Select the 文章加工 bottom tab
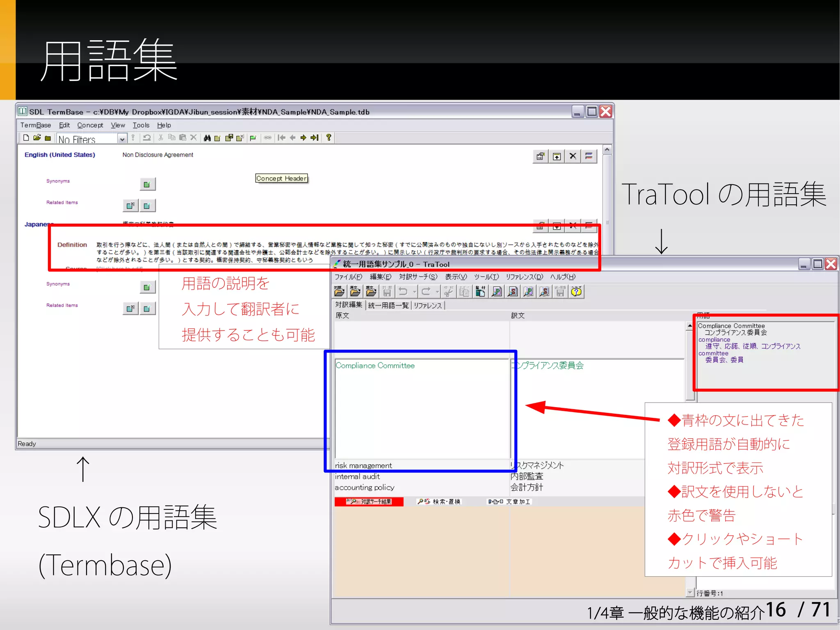 click(x=509, y=502)
